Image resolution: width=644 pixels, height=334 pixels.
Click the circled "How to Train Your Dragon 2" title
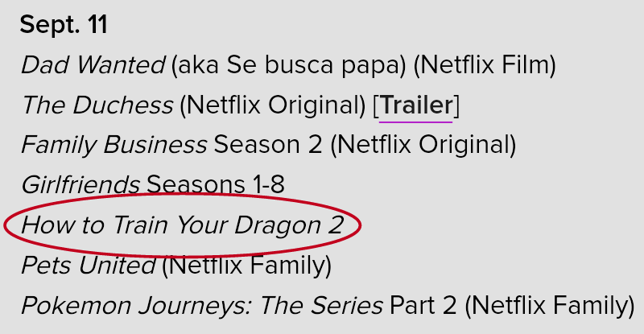tap(183, 225)
